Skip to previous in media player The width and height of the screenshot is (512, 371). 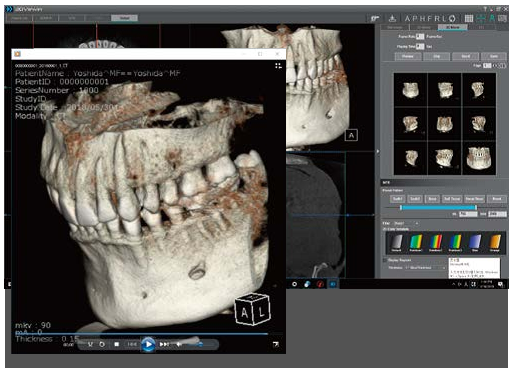pyautogui.click(x=132, y=344)
